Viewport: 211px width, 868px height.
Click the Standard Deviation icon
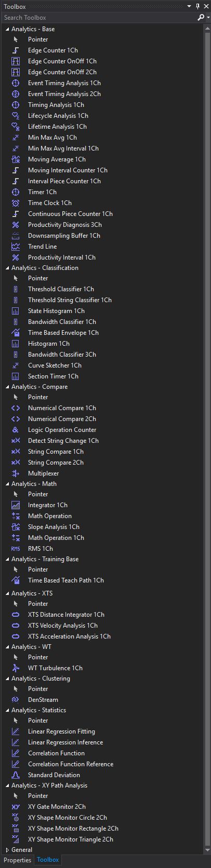point(16,775)
